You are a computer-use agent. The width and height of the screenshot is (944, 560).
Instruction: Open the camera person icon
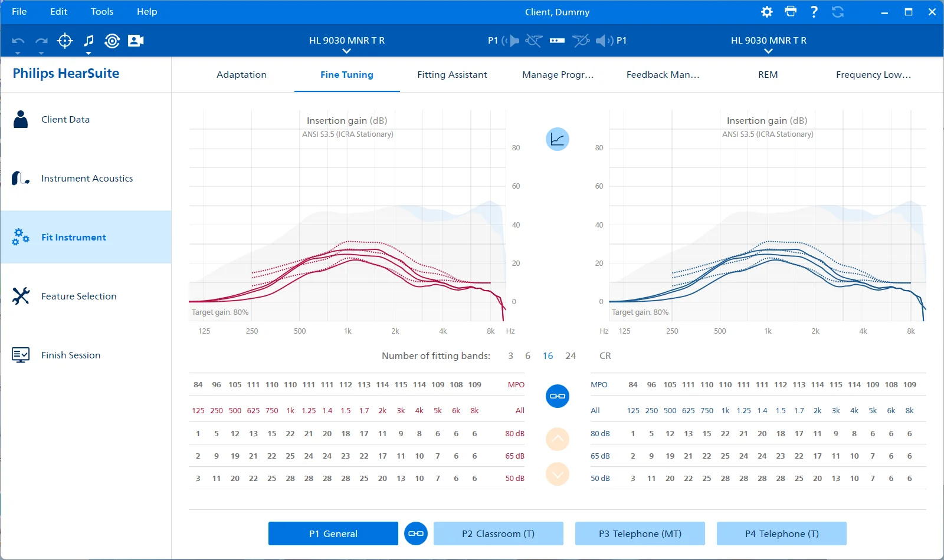[x=136, y=41]
